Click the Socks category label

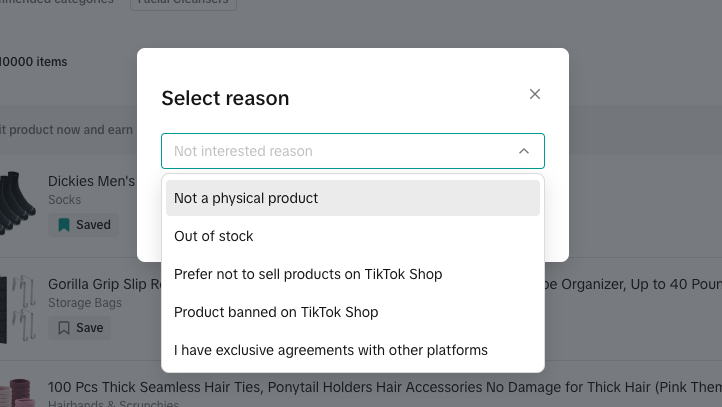coord(65,200)
